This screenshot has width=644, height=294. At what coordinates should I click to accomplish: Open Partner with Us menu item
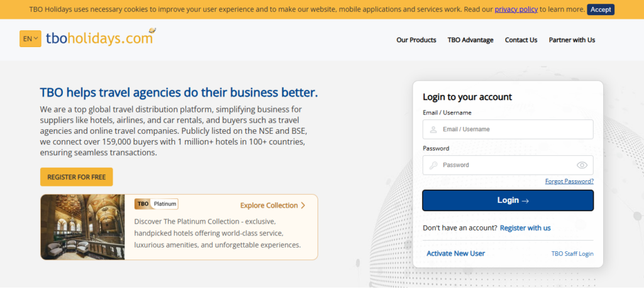click(572, 40)
